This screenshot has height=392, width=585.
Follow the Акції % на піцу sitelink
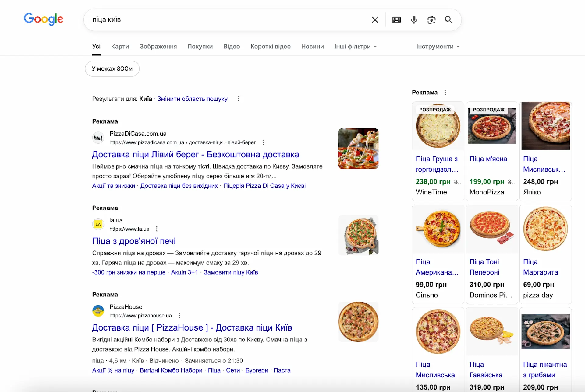coord(113,370)
